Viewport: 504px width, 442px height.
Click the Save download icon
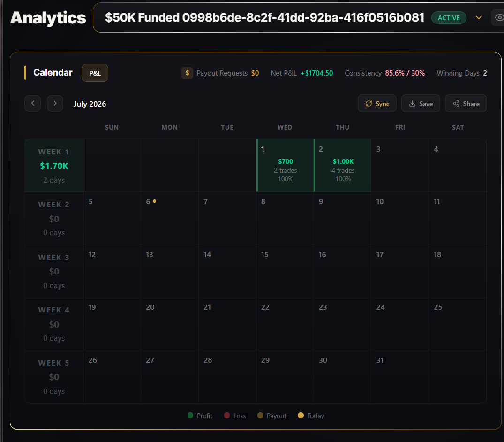(x=412, y=104)
